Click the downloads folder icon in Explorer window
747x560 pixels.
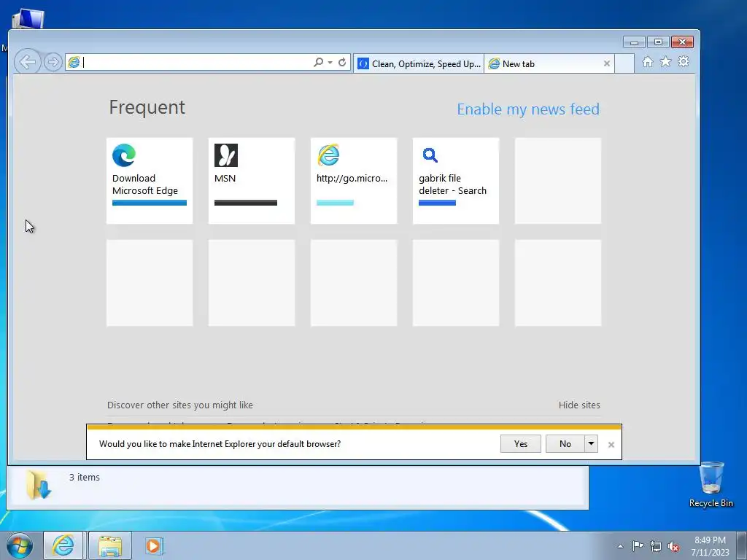point(38,485)
